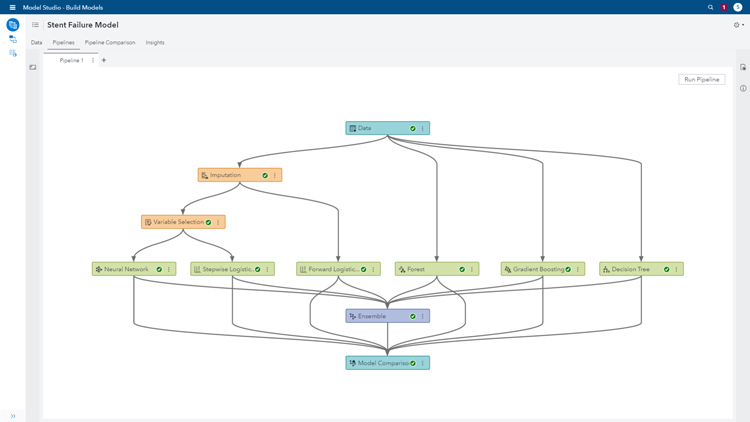Add a new pipeline with plus icon
750x422 pixels.
click(x=104, y=60)
